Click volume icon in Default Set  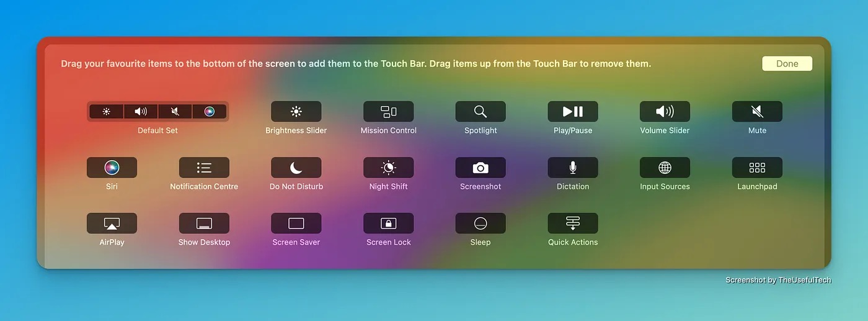coord(141,112)
